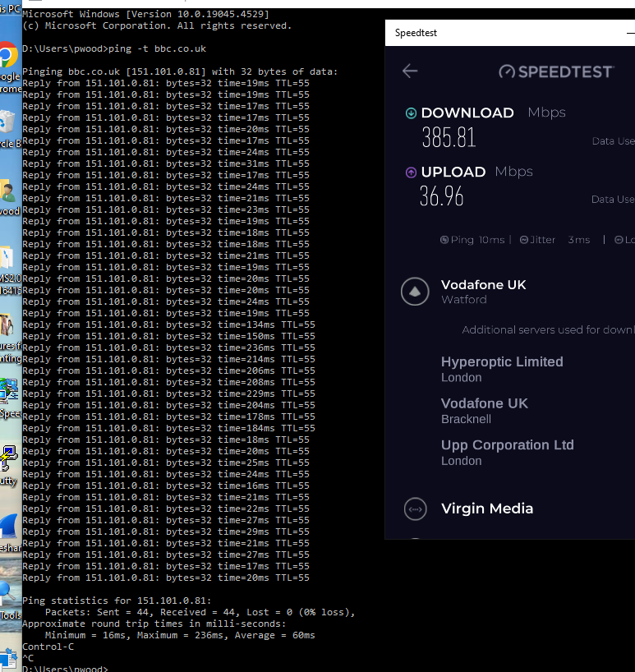Select Vodafone UK Bracknell server
The width and height of the screenshot is (635, 672).
tap(485, 411)
